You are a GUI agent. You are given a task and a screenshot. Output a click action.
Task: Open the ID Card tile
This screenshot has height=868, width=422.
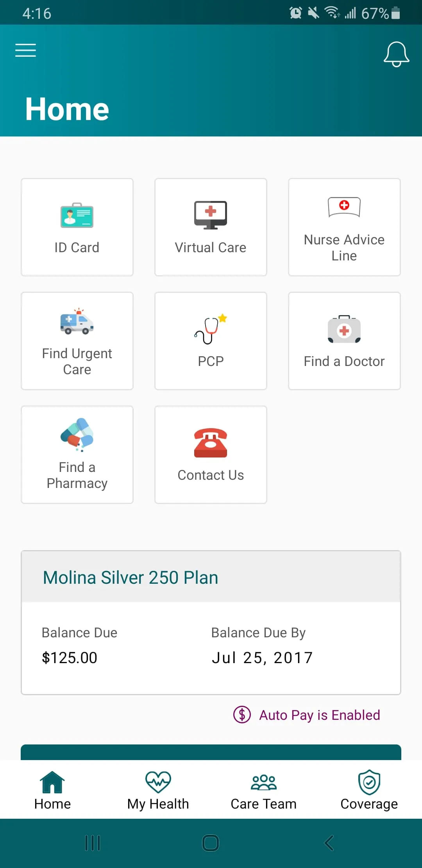coord(77,227)
